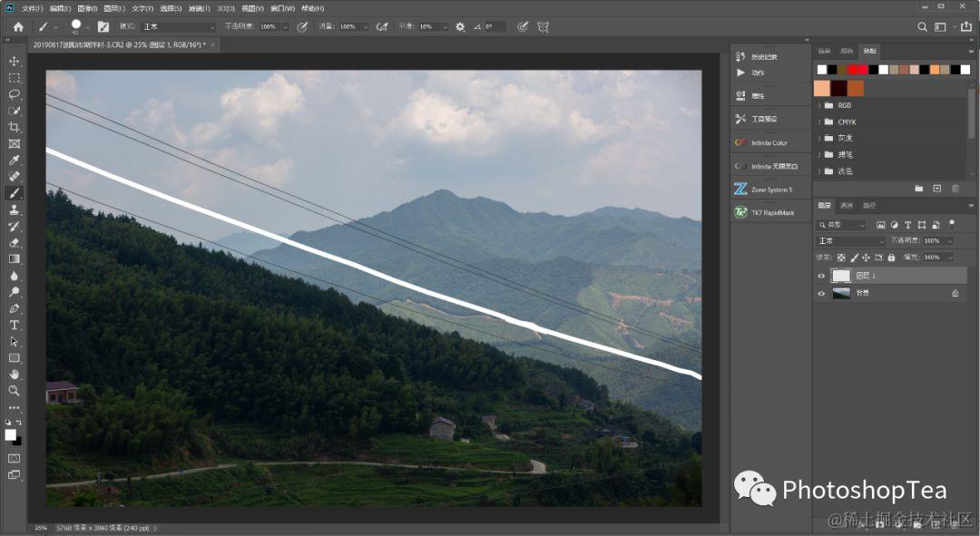Select the Frame tool
Screen dimensions: 980x536
[x=14, y=143]
